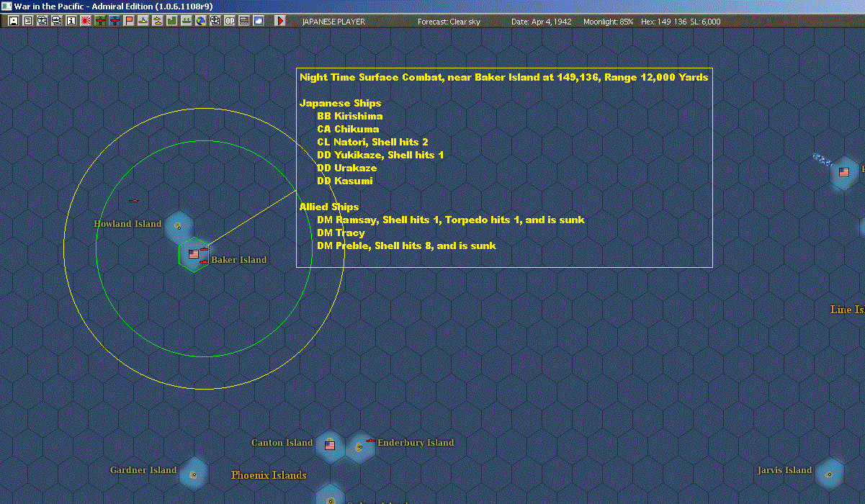Click 'Night Time Surface Combat' header line
This screenshot has width=865, height=504.
pyautogui.click(x=504, y=77)
